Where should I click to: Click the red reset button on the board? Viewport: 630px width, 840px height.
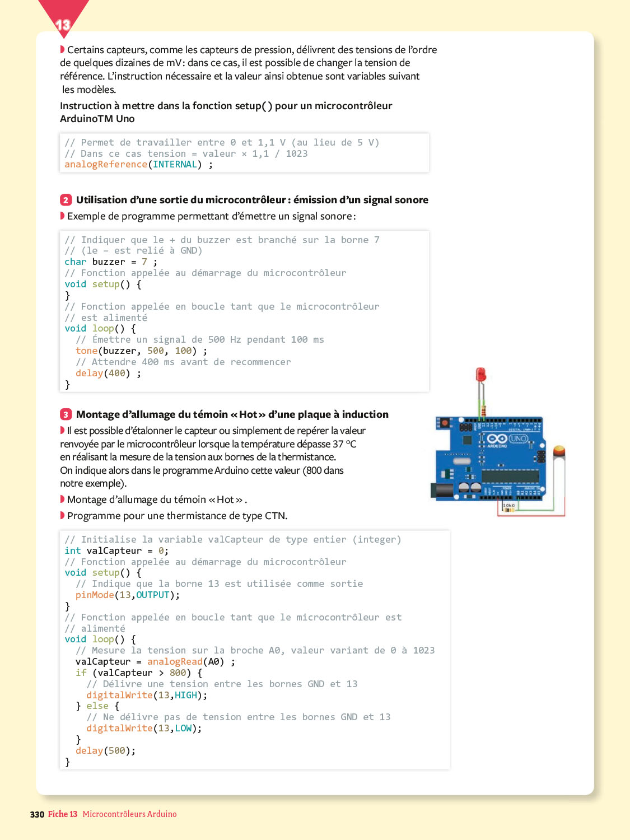tap(445, 423)
